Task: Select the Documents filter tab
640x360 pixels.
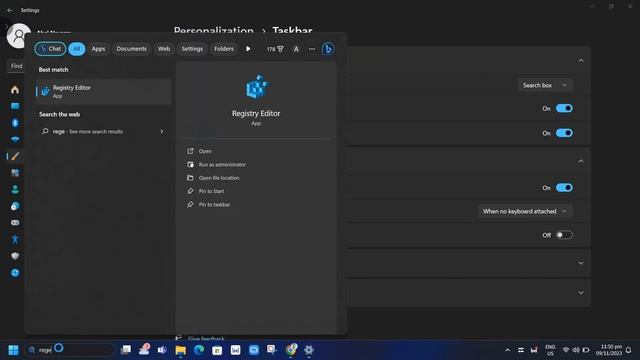Action: 131,49
